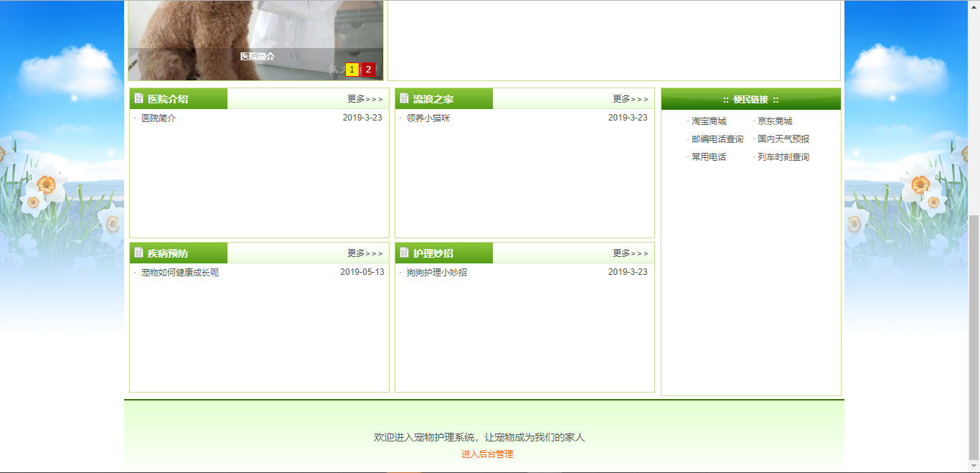Click the 护理妙招 section heading
Image resolution: width=980 pixels, height=473 pixels.
[x=433, y=253]
